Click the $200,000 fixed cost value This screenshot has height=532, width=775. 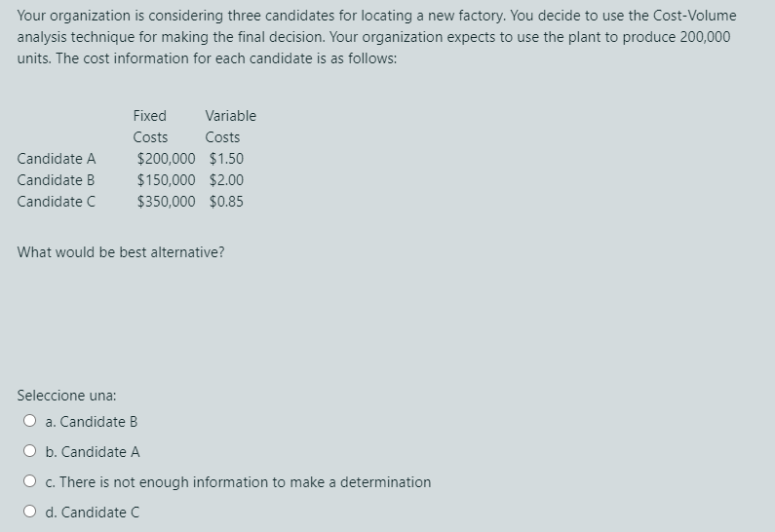click(x=166, y=159)
